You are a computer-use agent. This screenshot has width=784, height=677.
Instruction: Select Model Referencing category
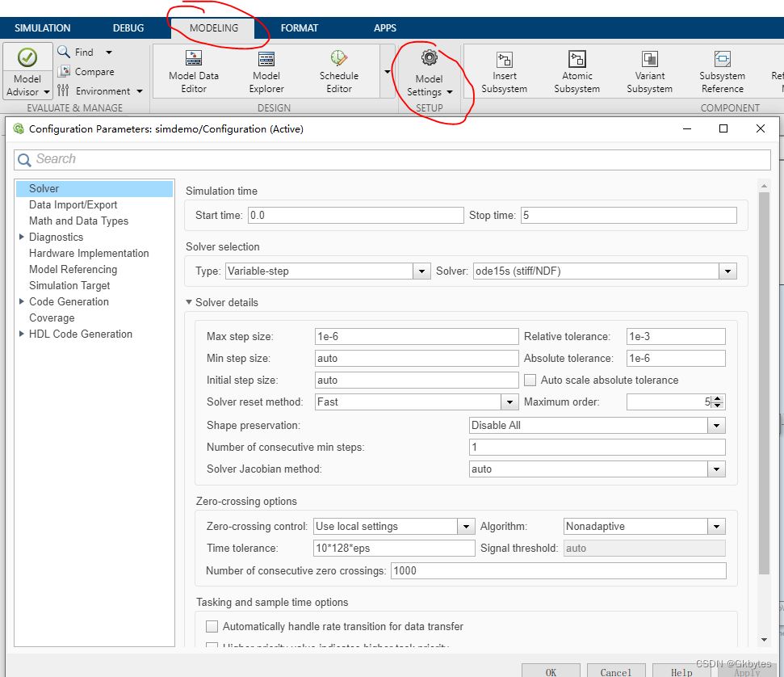73,269
